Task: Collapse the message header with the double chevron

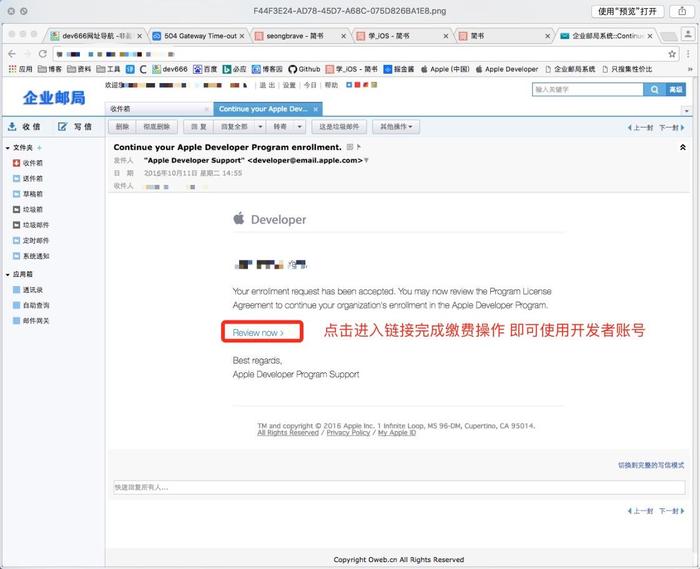Action: pyautogui.click(x=683, y=147)
